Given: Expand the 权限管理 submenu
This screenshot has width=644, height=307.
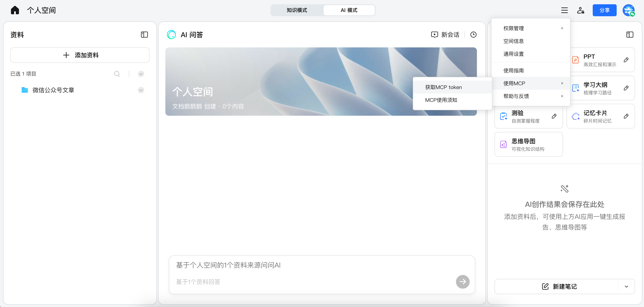Looking at the screenshot, I should pos(531,28).
